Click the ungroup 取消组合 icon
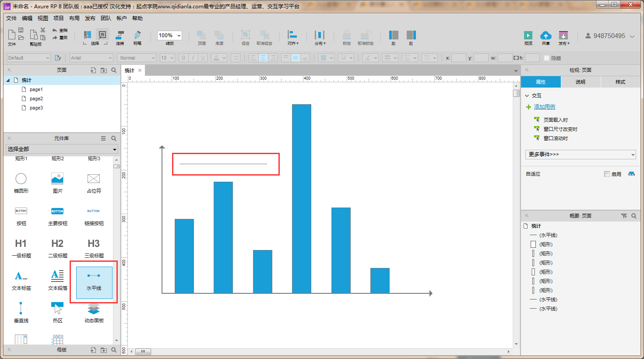Viewport: 644px width, 359px height. point(264,35)
